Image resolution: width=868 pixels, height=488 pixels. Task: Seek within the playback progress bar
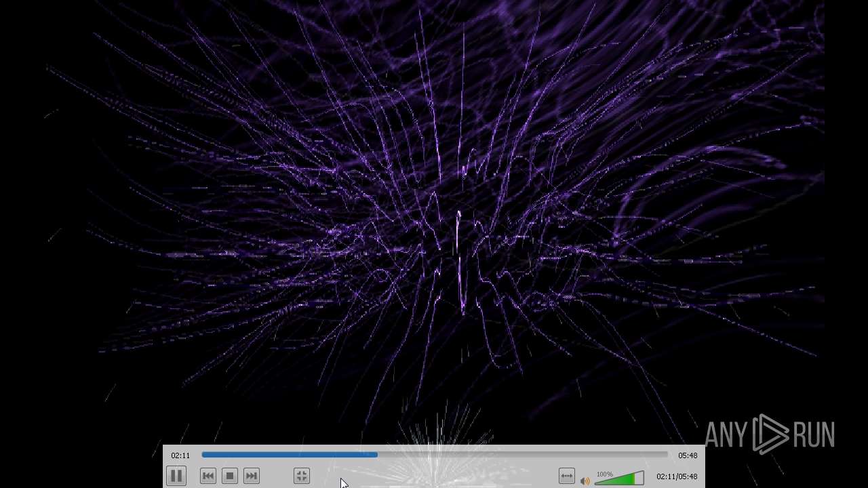click(435, 455)
